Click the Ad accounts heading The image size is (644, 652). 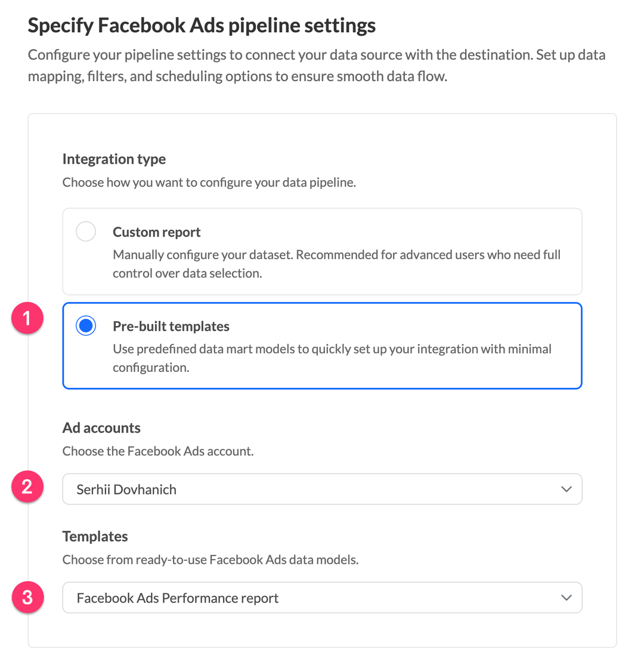(101, 428)
